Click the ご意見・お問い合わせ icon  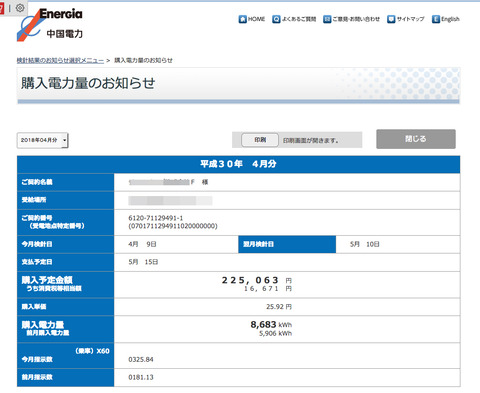(x=327, y=19)
